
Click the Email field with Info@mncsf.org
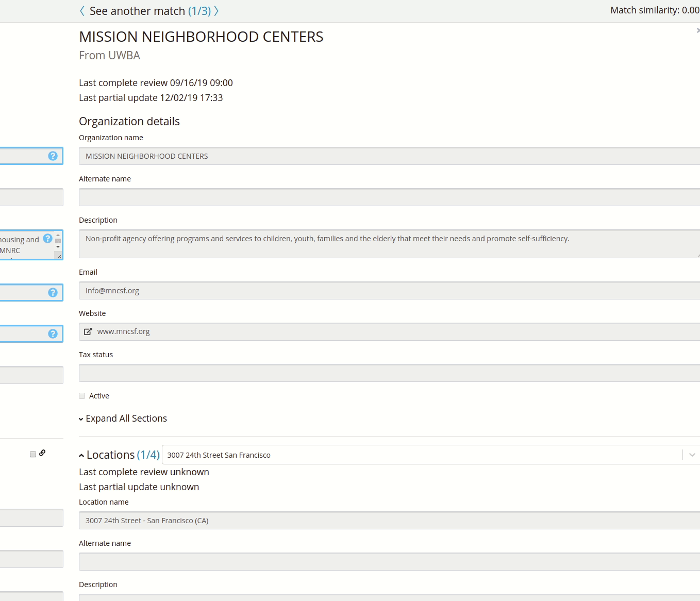389,291
